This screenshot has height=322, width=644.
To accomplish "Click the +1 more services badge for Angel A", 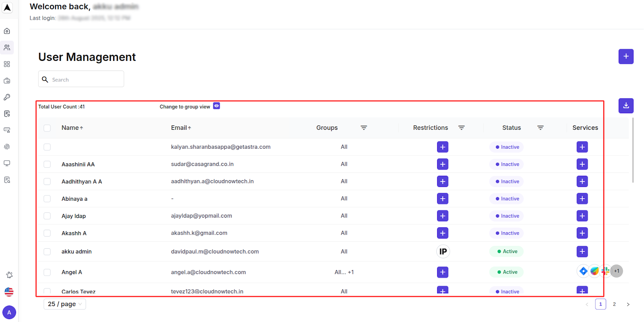I will pos(617,271).
